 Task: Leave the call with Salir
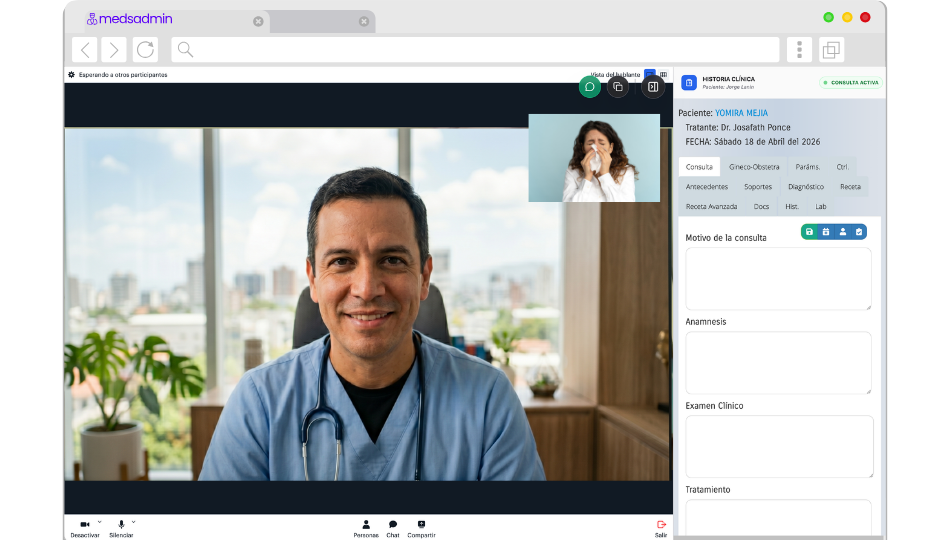coord(661,526)
